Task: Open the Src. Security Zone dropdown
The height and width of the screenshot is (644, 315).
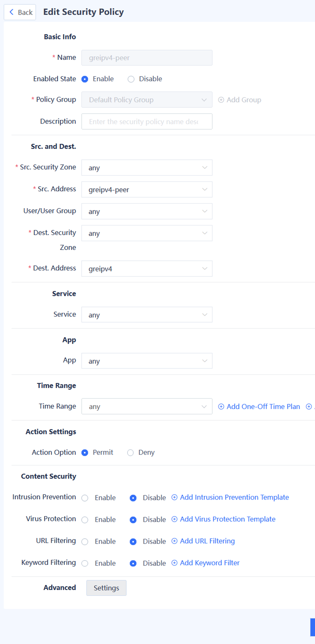Action: [x=147, y=168]
